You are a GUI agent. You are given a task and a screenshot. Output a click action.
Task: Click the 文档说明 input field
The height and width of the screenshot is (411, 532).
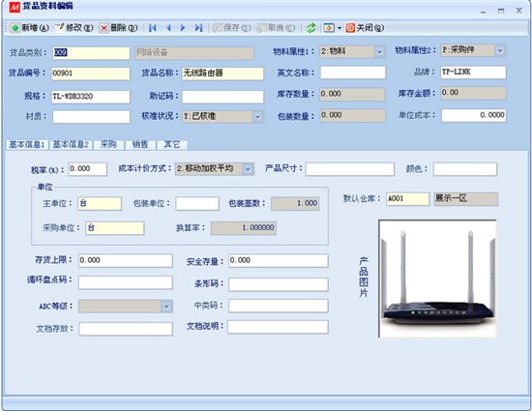278,327
